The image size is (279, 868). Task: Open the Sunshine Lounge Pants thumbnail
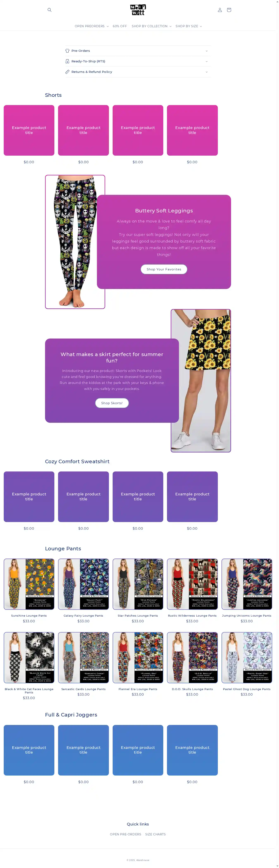tap(29, 584)
